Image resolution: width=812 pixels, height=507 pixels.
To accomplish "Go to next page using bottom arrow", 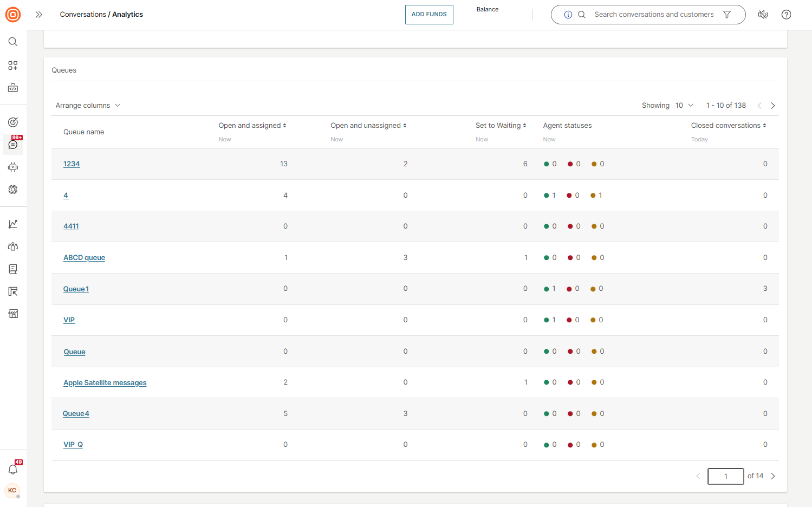I will click(773, 476).
